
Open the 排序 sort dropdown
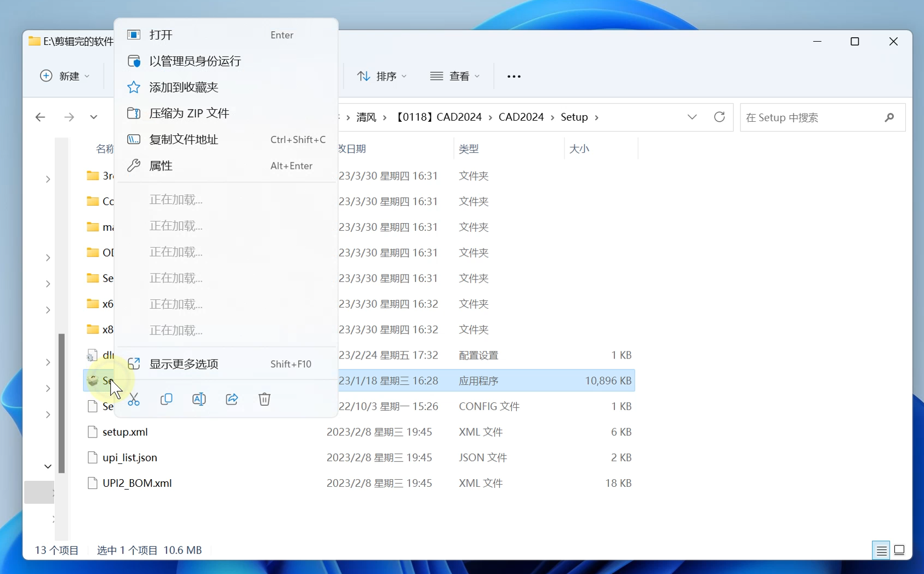382,76
